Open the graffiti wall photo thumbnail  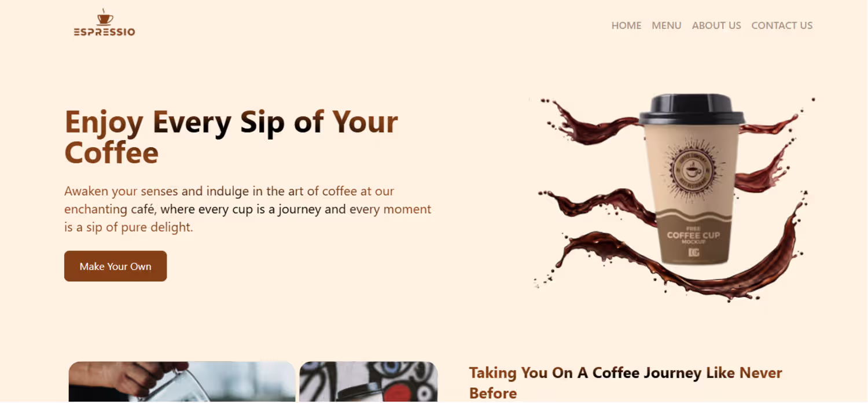click(x=369, y=382)
